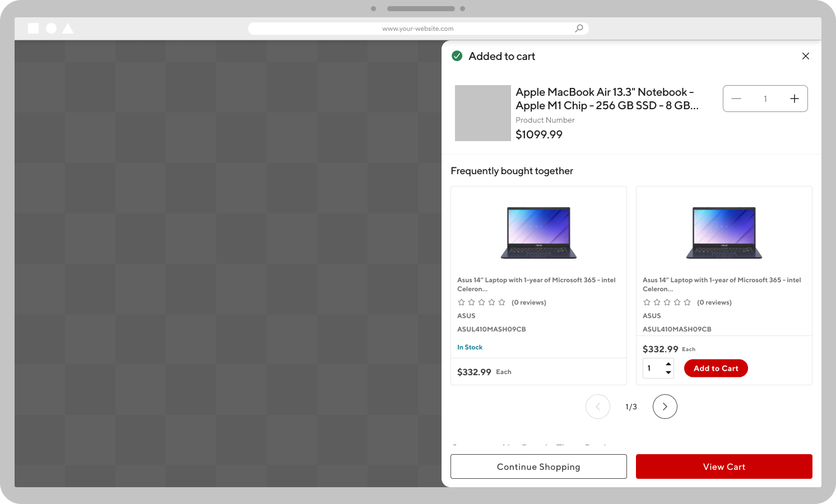Viewport: 836px width, 504px height.
Task: Open first Asus 14" Laptop title link
Action: tap(536, 284)
